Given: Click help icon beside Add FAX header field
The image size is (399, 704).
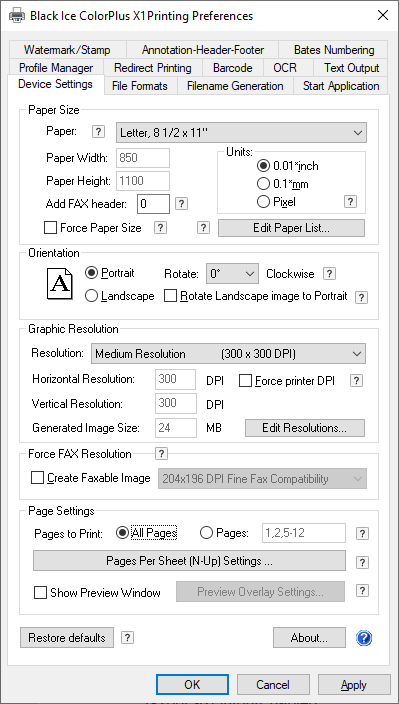Looking at the screenshot, I should point(181,204).
